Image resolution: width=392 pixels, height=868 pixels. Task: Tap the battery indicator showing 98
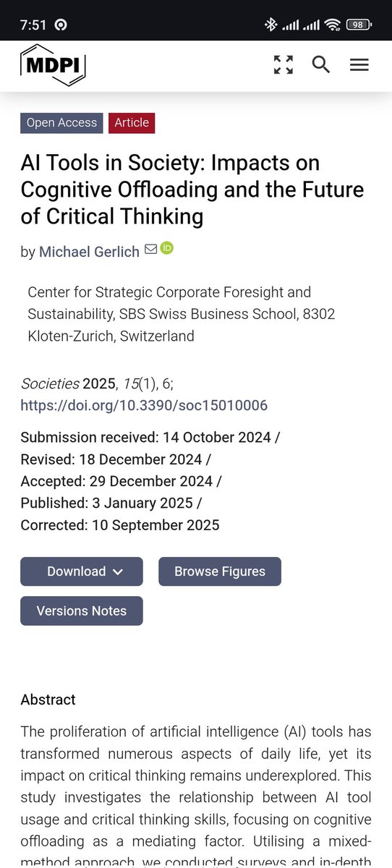[359, 25]
